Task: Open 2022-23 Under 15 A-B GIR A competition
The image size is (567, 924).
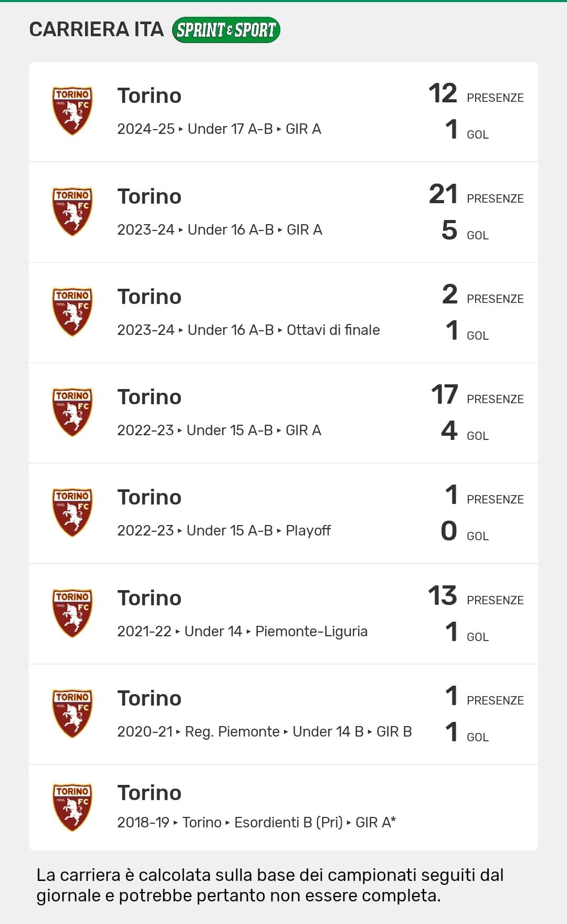Action: [x=219, y=430]
